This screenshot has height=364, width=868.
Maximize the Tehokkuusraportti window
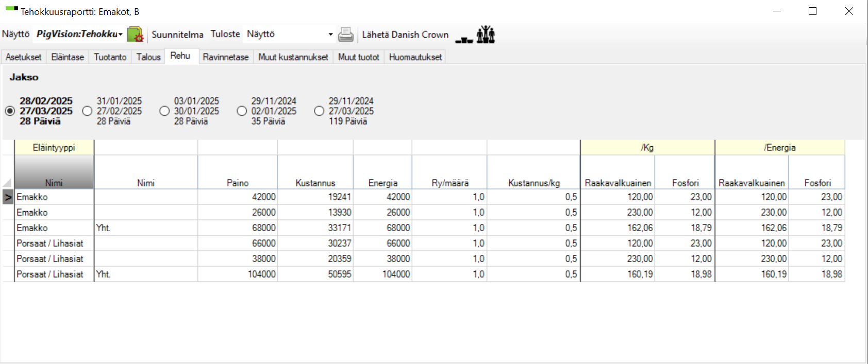click(813, 11)
